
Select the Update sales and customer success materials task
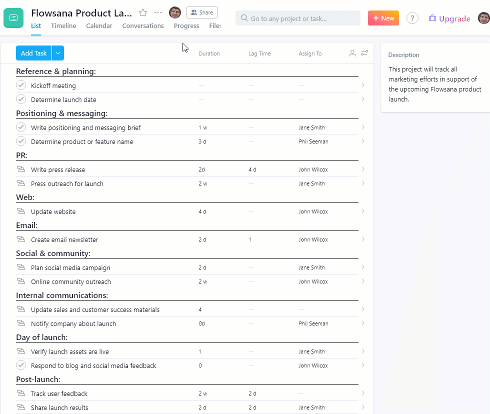(x=95, y=309)
